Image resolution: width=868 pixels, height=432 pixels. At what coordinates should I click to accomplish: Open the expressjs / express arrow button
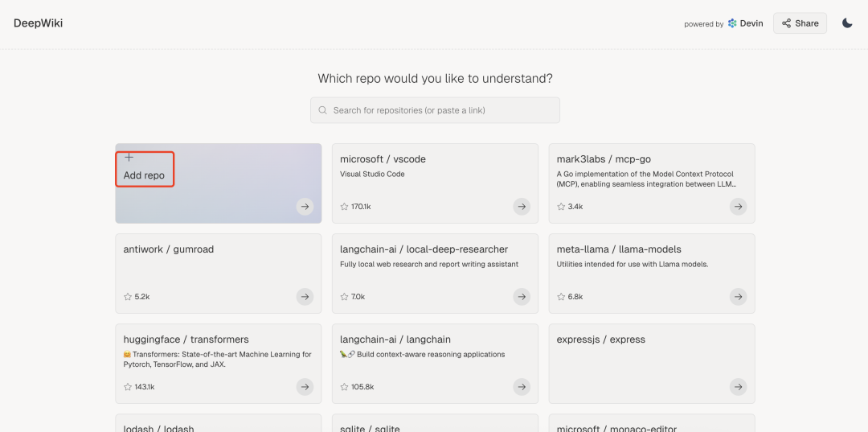tap(738, 387)
